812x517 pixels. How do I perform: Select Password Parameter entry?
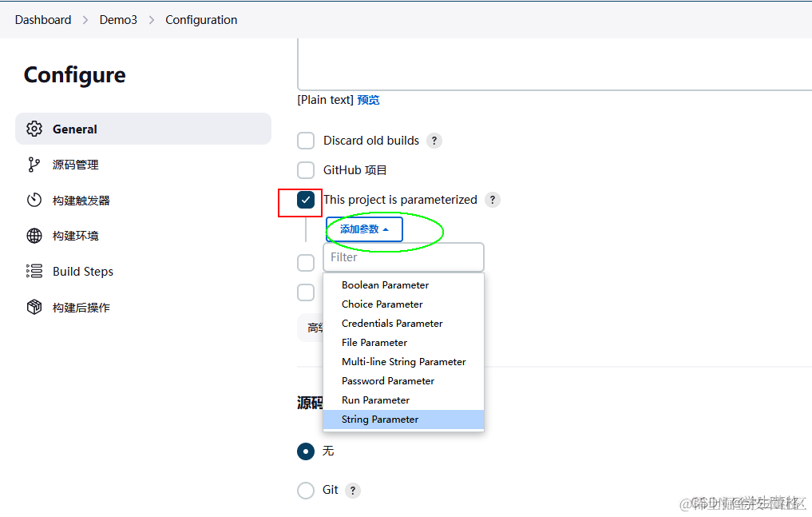403,380
